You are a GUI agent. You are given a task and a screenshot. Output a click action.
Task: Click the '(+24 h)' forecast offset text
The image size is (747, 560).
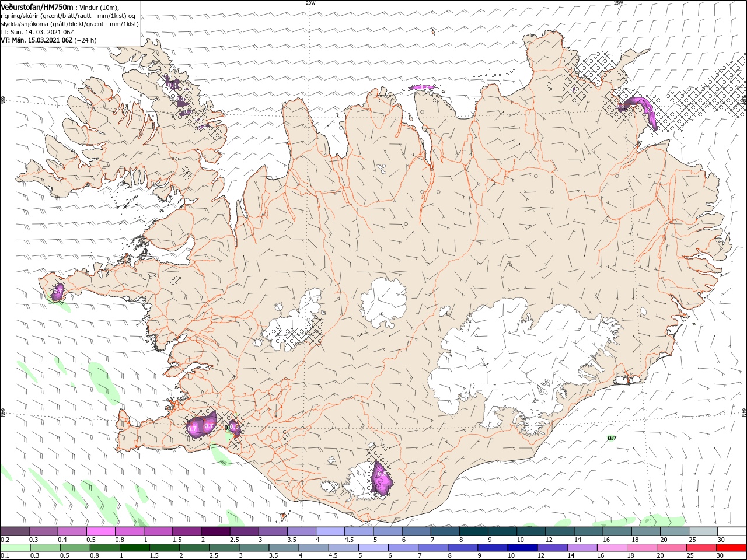click(86, 40)
